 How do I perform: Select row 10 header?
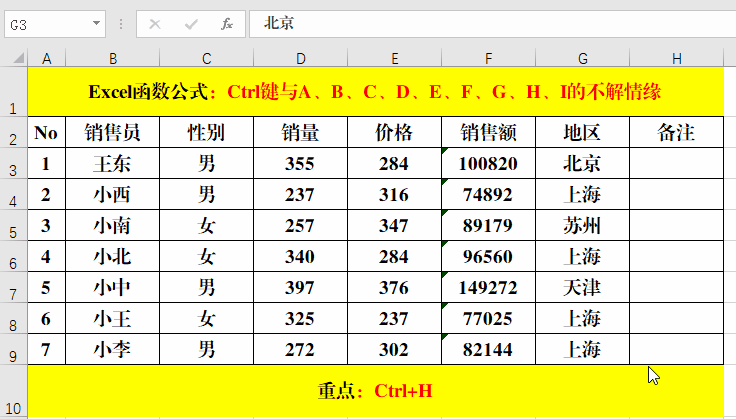pos(14,391)
